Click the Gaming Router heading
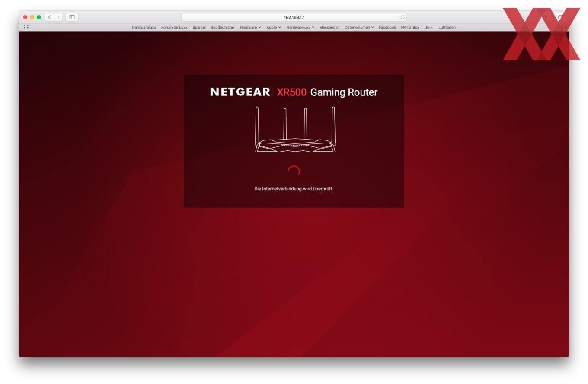The height and width of the screenshot is (384, 588). pos(344,92)
